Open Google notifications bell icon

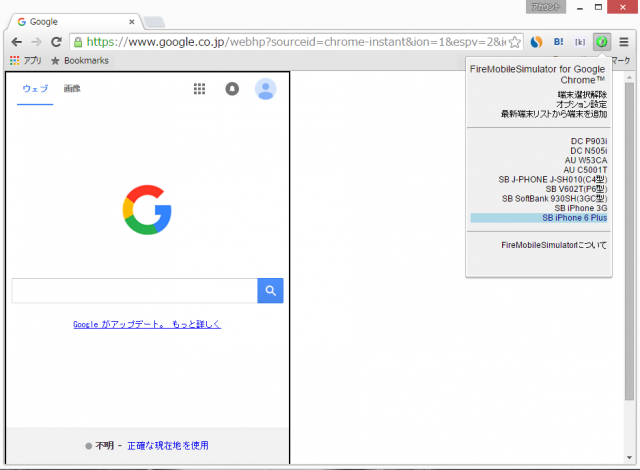pos(232,89)
